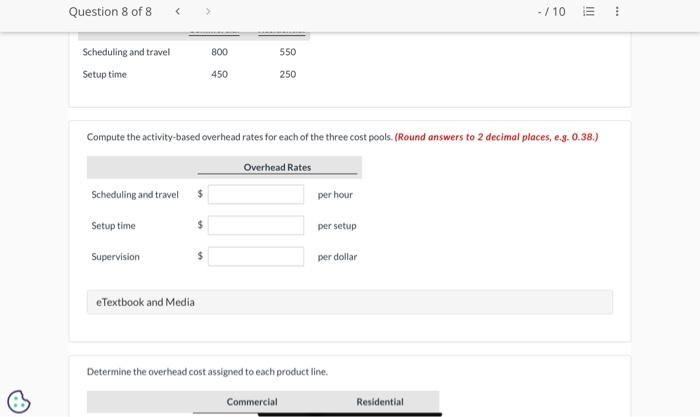The width and height of the screenshot is (700, 417).
Task: Click 'Scheduling and travel' label in top table
Action: click(x=126, y=52)
